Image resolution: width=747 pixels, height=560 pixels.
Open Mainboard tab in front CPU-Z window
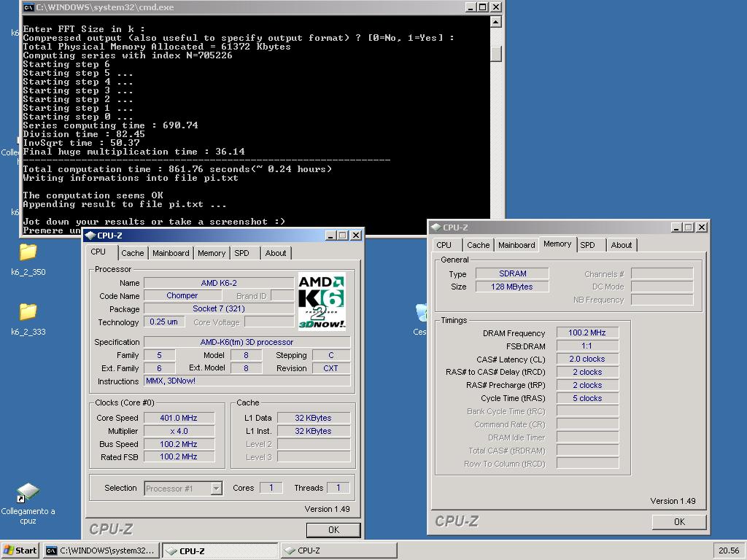171,253
